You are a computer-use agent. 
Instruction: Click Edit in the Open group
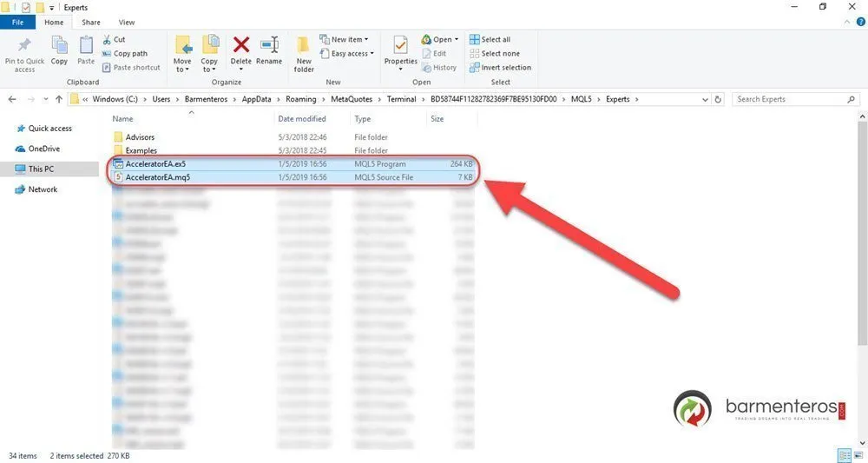pos(435,53)
